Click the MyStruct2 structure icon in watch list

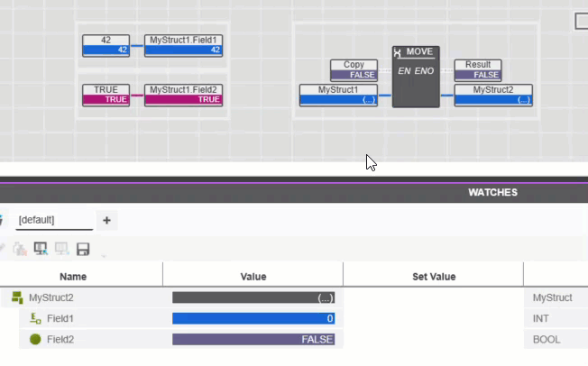[x=17, y=297]
